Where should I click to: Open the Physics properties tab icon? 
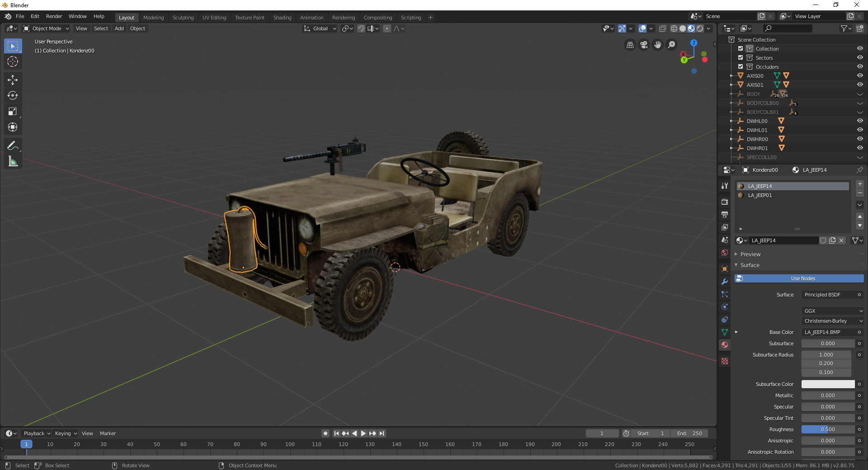pyautogui.click(x=725, y=307)
